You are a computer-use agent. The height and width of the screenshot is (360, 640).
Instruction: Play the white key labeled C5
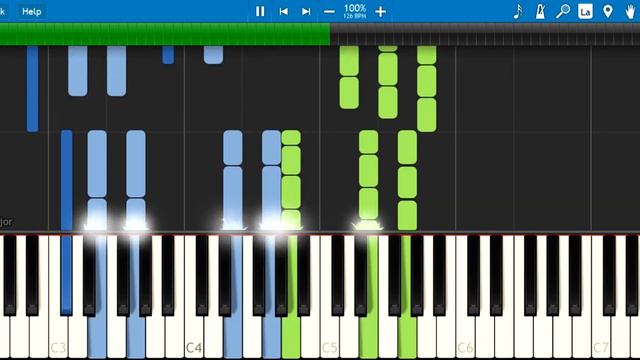(329, 337)
